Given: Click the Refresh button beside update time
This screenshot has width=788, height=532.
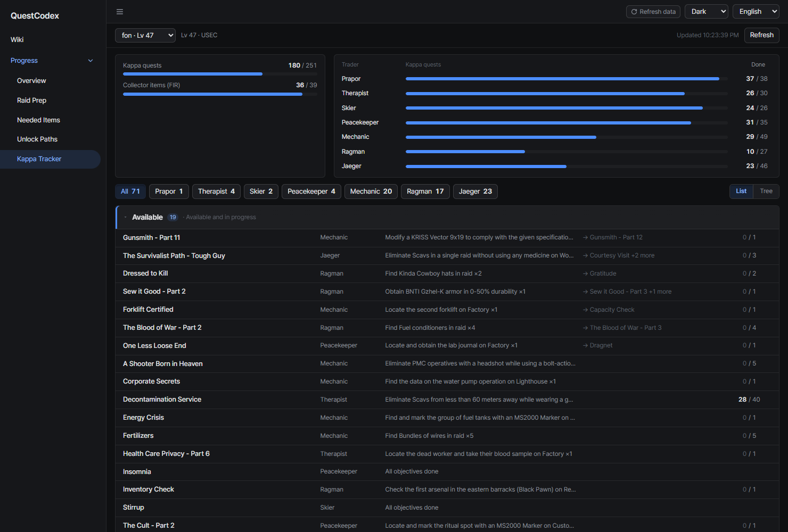Looking at the screenshot, I should (762, 35).
